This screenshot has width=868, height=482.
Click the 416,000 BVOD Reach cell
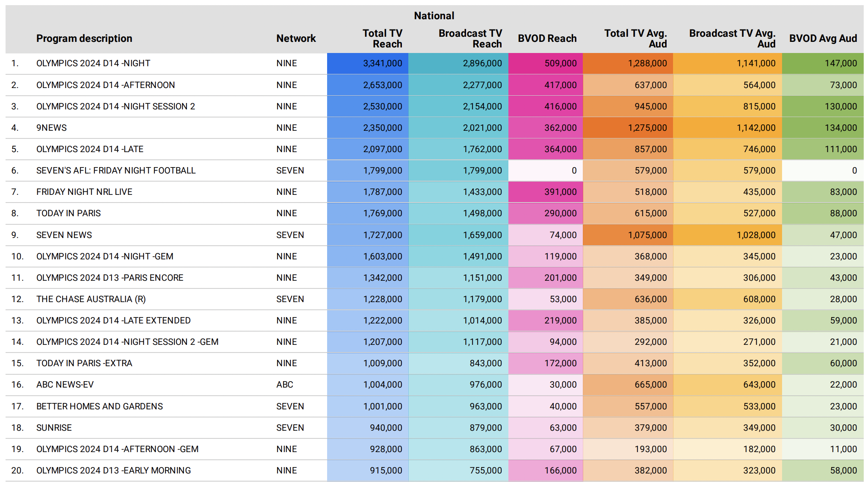coord(546,106)
